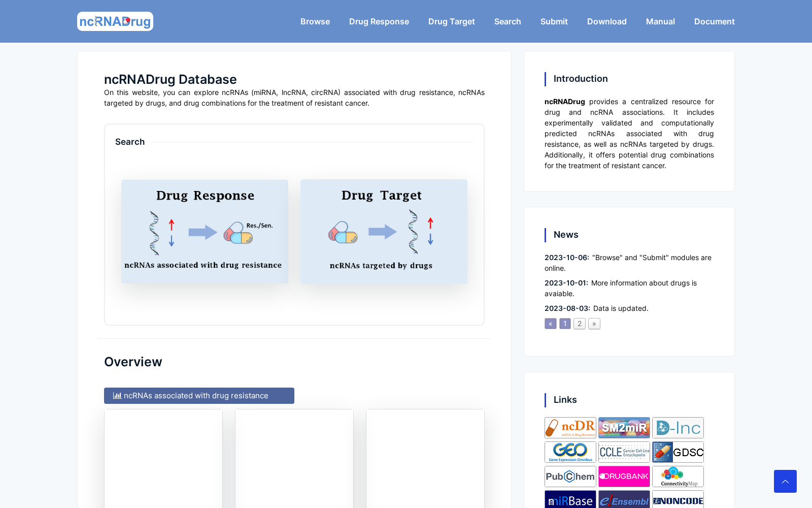
Task: Click the Overview heading
Action: [x=133, y=362]
